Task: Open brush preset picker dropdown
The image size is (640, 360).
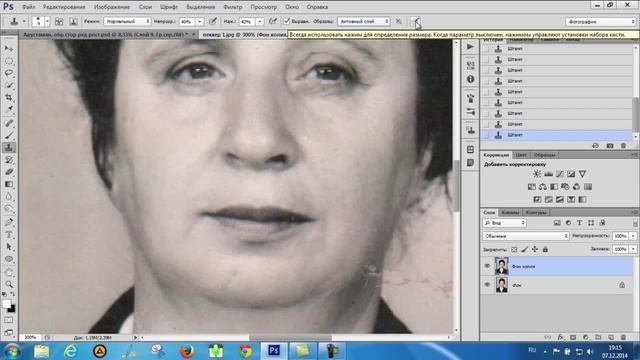Action: [x=47, y=21]
